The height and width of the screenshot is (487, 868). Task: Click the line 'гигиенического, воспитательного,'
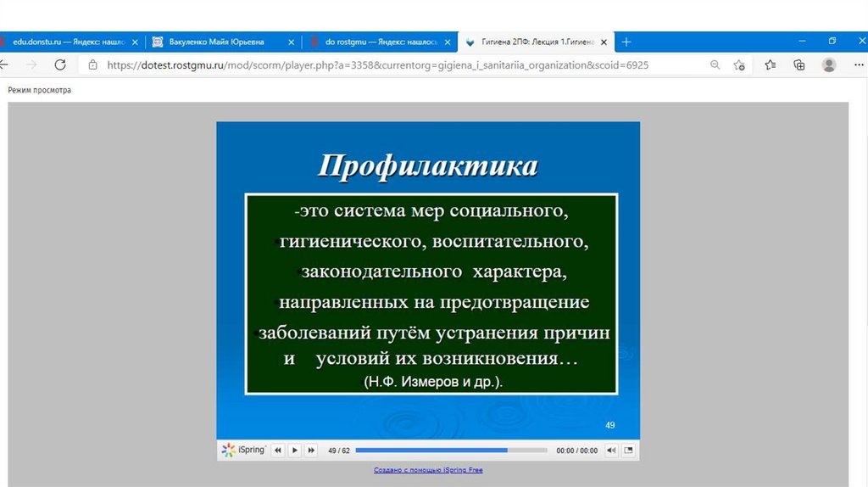click(433, 242)
